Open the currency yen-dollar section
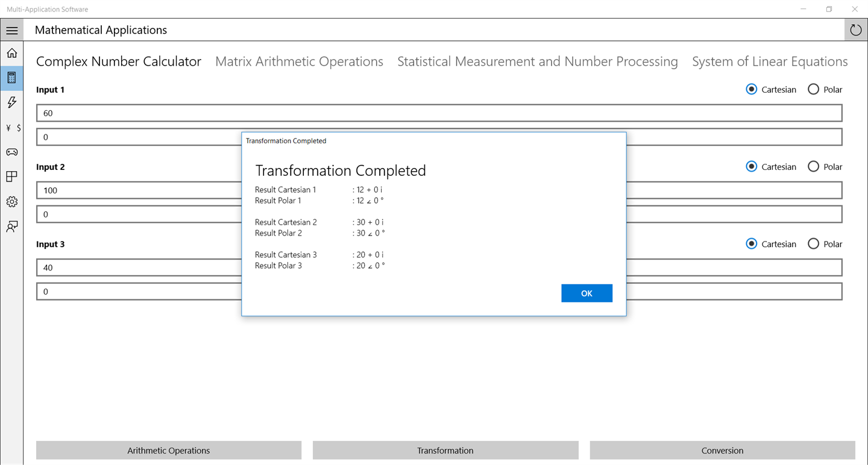The height and width of the screenshot is (465, 868). (11, 128)
